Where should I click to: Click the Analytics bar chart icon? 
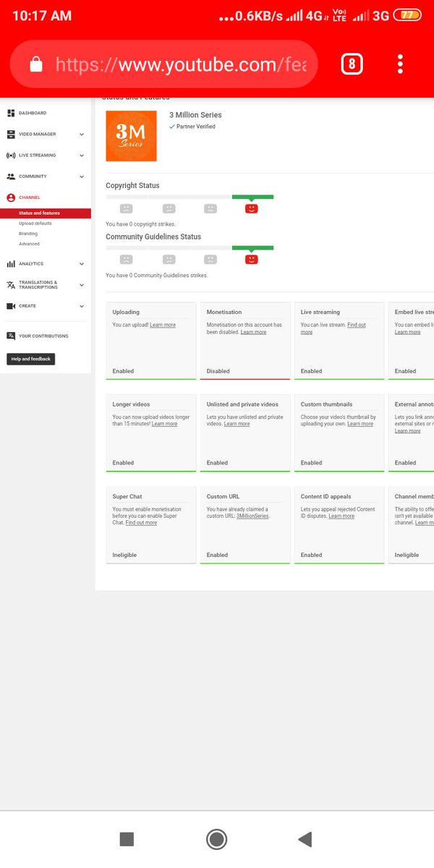(11, 264)
